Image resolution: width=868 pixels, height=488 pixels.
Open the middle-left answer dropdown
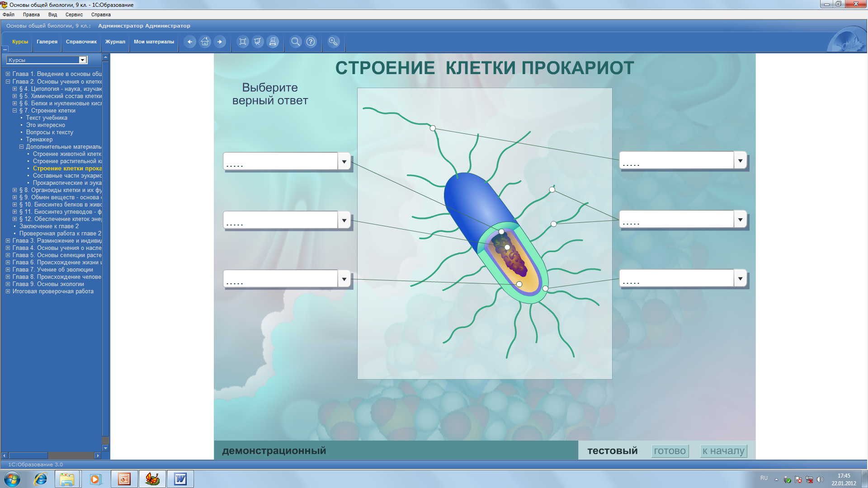tap(344, 220)
